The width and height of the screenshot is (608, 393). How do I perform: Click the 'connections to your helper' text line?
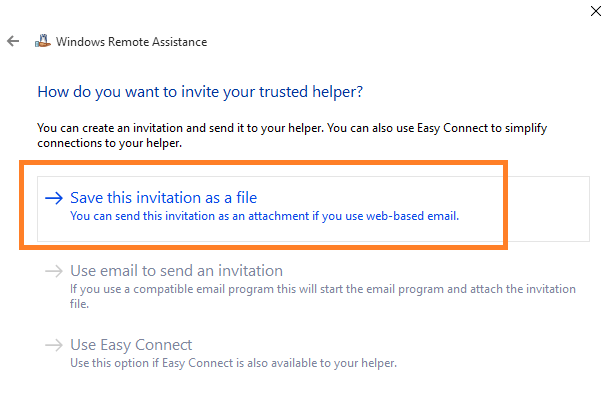click(109, 143)
